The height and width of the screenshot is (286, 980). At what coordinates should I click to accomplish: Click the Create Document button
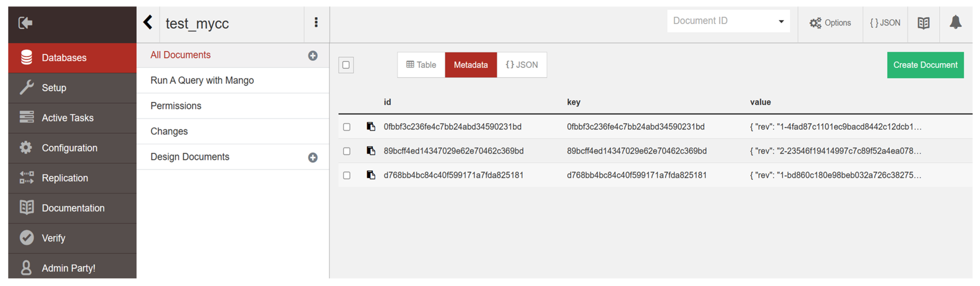925,65
